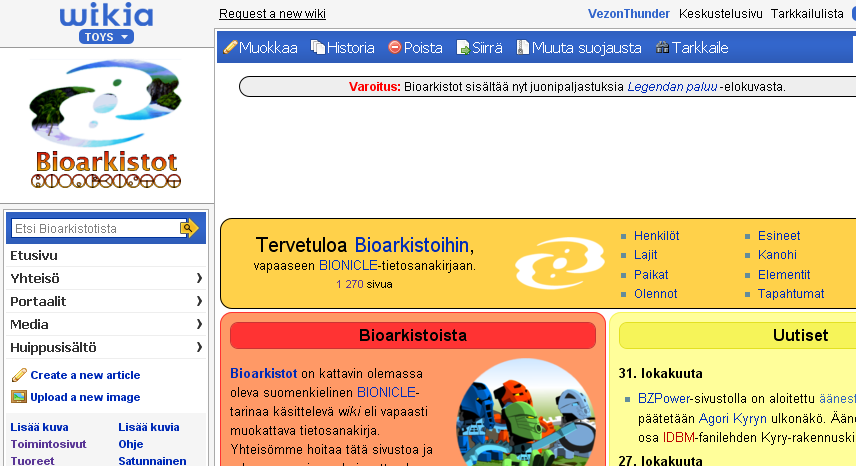Open the Agori Kyryn link in news
Image resolution: width=856 pixels, height=466 pixels.
(733, 419)
